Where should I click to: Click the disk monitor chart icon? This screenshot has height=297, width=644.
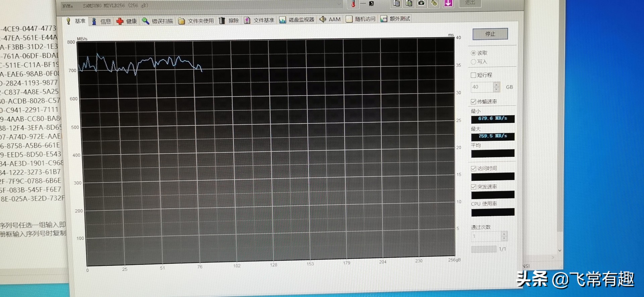[282, 20]
